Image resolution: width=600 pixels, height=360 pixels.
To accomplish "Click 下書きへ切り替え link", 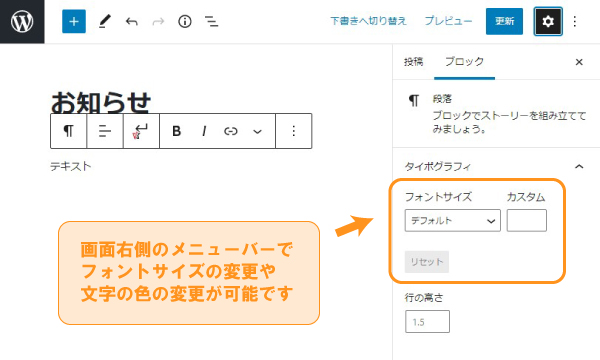I will 368,21.
